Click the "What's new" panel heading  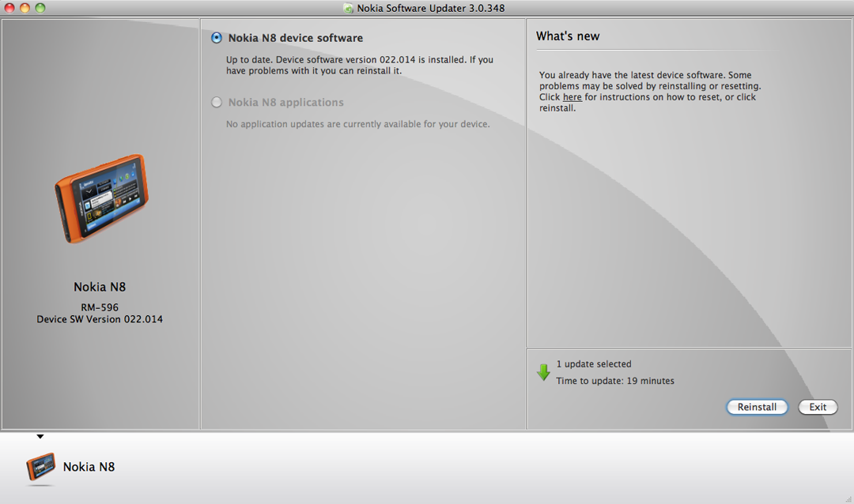click(568, 36)
